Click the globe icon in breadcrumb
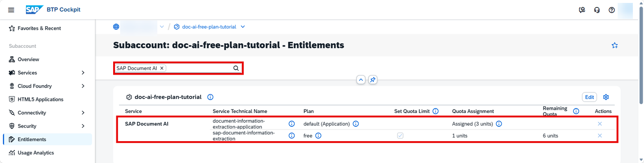The height and width of the screenshot is (163, 644). pyautogui.click(x=116, y=27)
